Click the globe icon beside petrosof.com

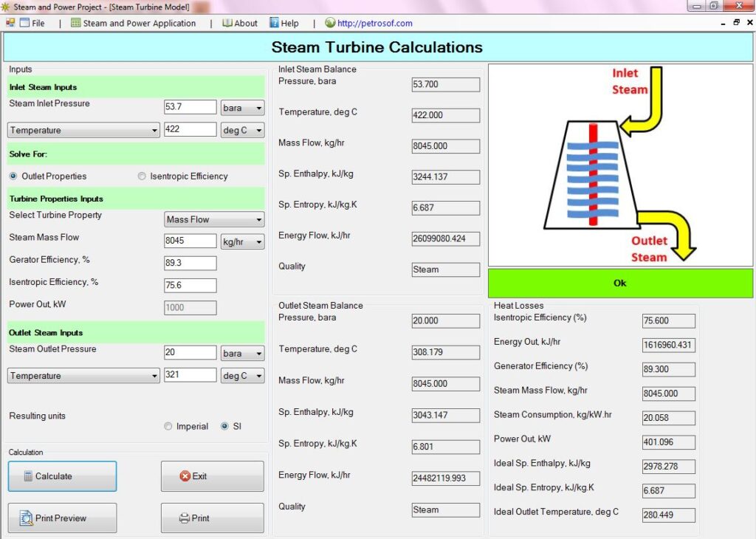[x=329, y=23]
